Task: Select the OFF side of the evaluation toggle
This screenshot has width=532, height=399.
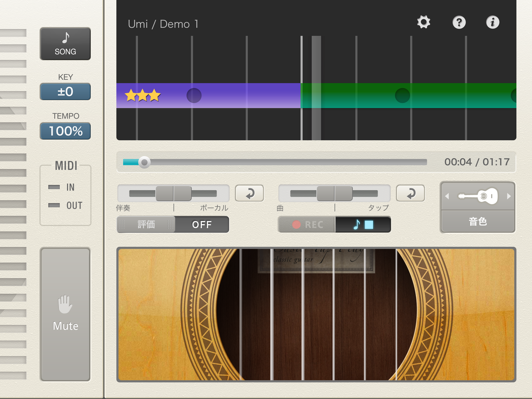Action: coord(202,224)
